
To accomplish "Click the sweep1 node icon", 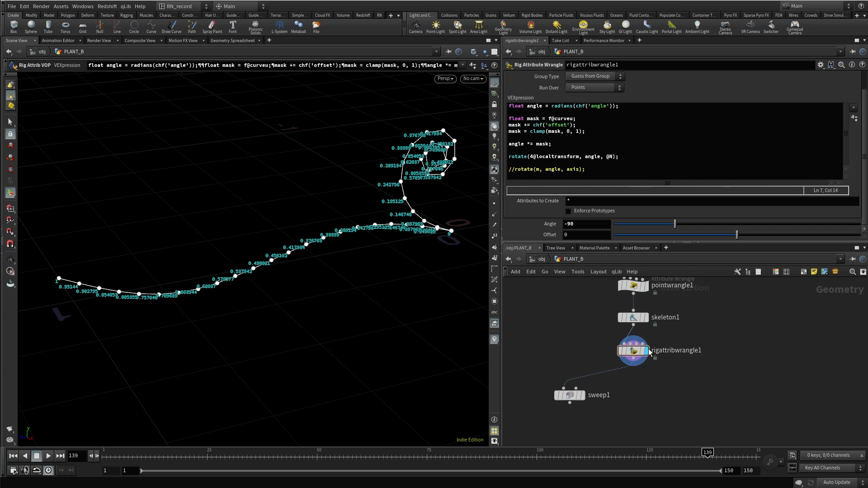I will [x=570, y=395].
